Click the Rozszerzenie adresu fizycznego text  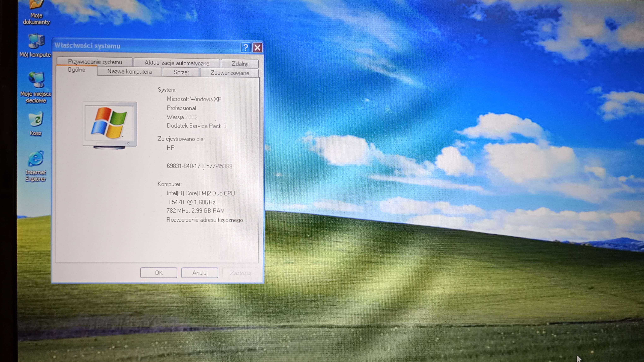click(x=205, y=220)
